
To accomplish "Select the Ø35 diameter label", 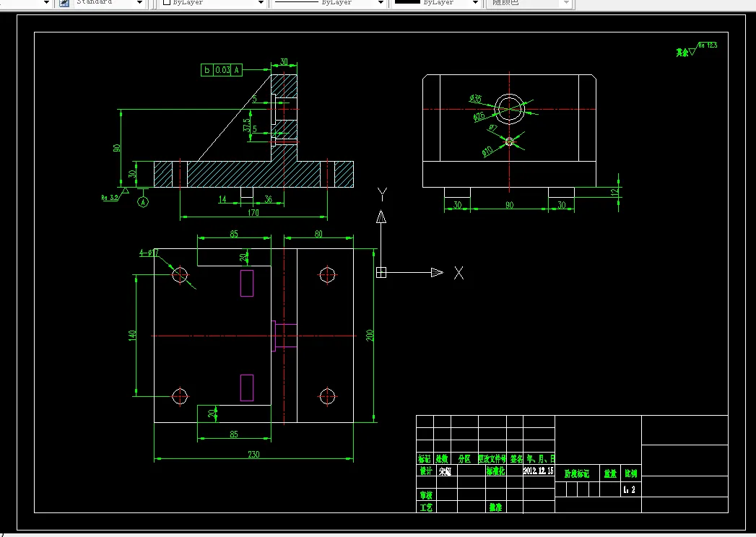I will (475, 99).
